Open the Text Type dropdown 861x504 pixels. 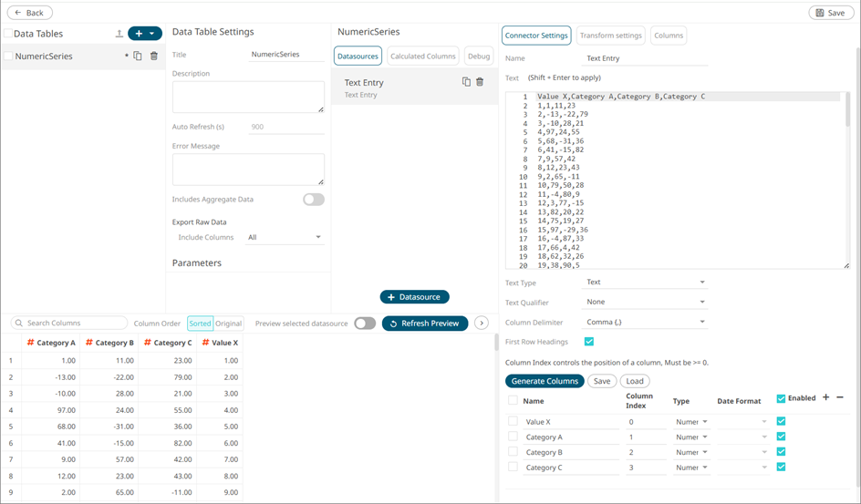click(x=644, y=283)
